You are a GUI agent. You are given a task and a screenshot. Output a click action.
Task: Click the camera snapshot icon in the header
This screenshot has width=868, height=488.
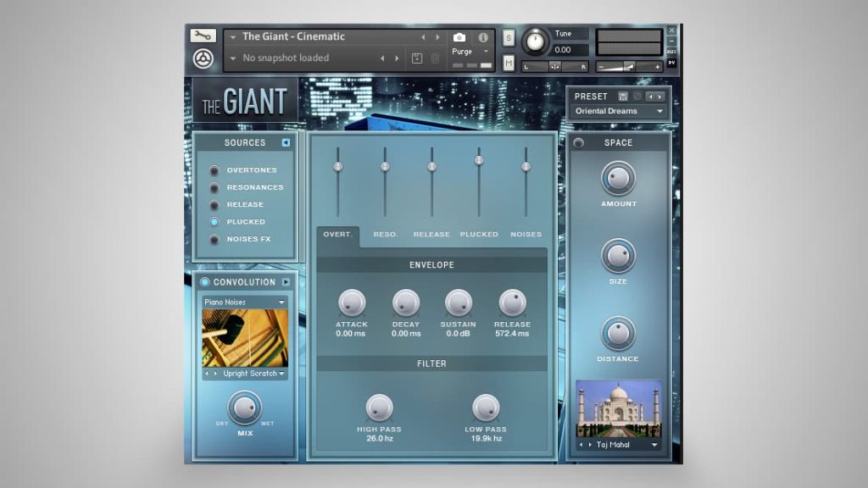point(460,36)
